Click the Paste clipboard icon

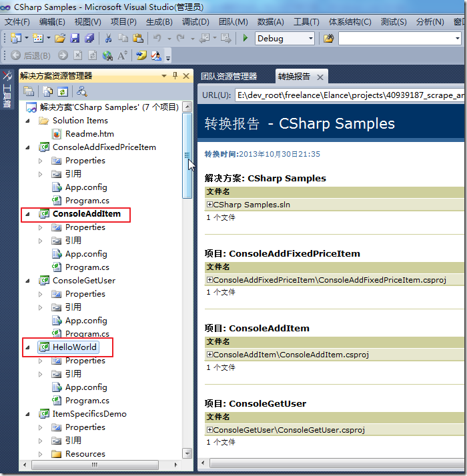click(x=138, y=38)
